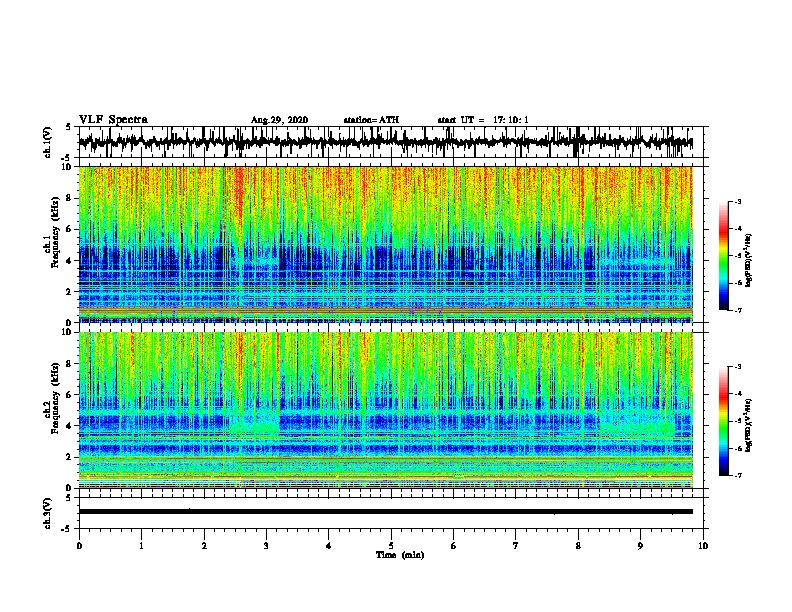Click the "-3" label on ch.2 color bar
The width and height of the screenshot is (792, 612).
[738, 367]
